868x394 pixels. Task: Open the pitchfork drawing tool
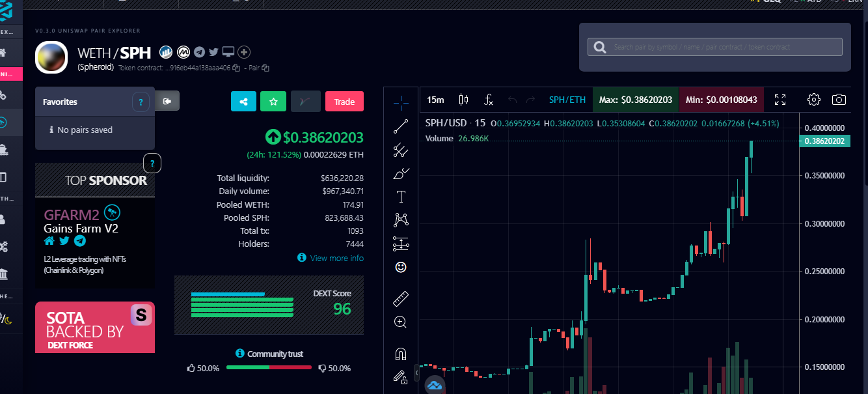click(401, 150)
